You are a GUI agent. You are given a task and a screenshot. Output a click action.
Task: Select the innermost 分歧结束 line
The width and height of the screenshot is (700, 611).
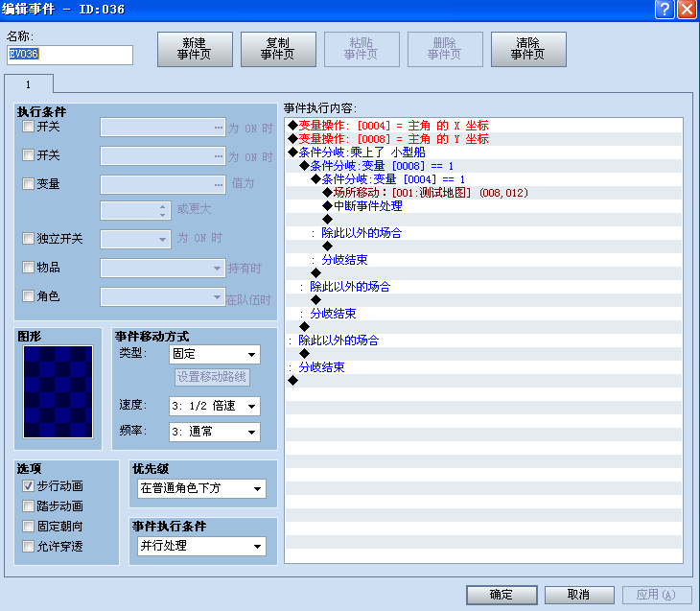click(483, 260)
